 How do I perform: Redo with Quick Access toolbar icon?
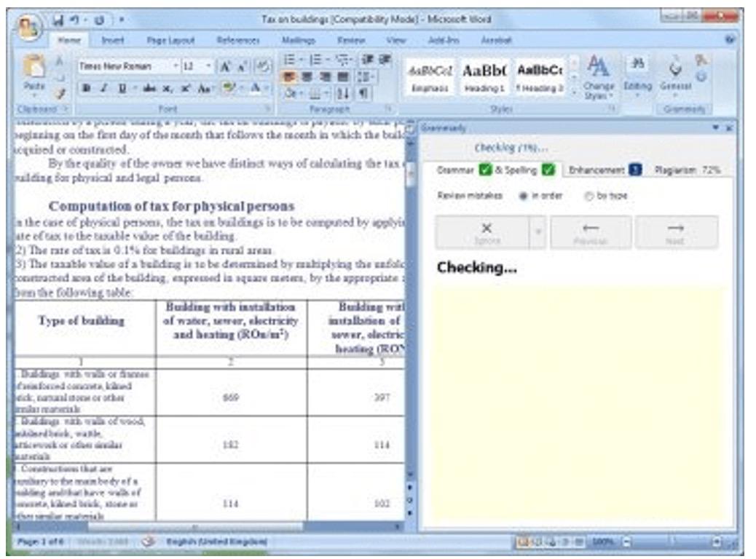pyautogui.click(x=99, y=20)
